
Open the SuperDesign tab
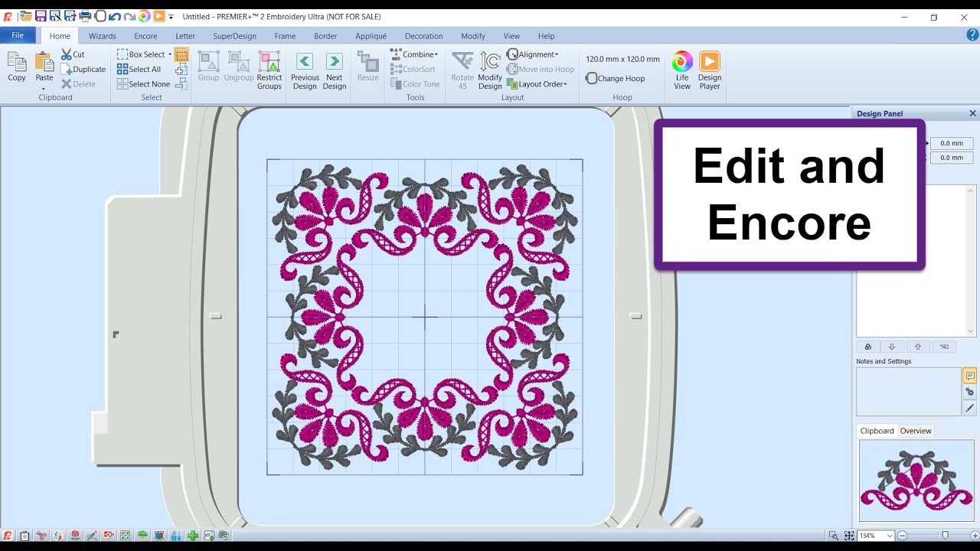pos(235,36)
